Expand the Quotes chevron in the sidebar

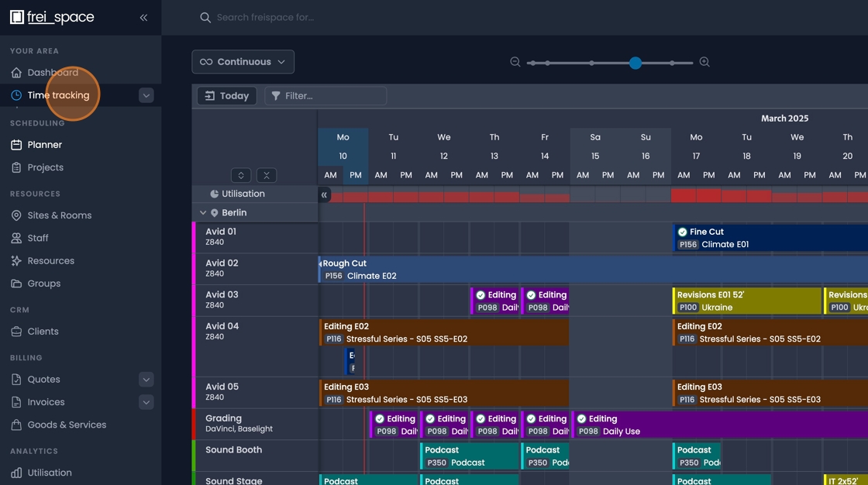tap(146, 379)
